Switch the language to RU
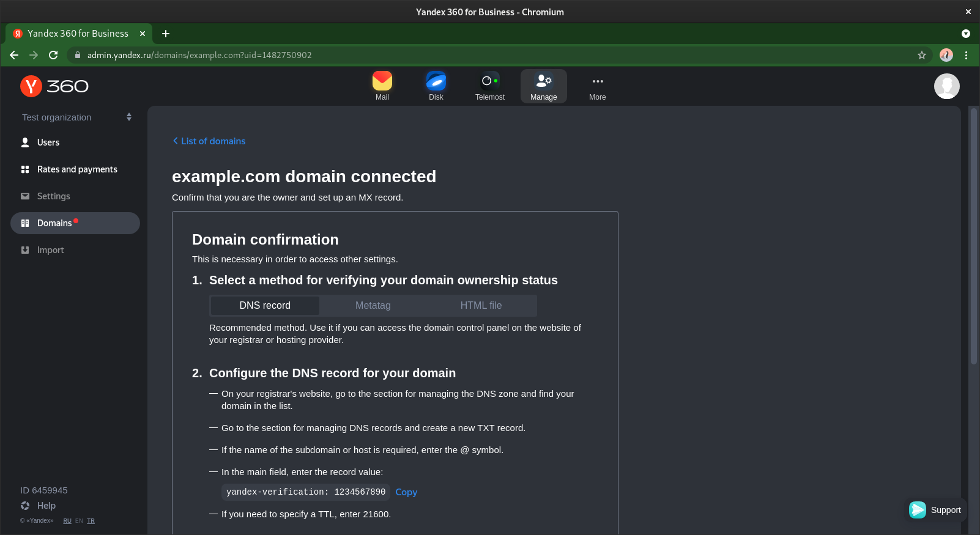 (67, 521)
